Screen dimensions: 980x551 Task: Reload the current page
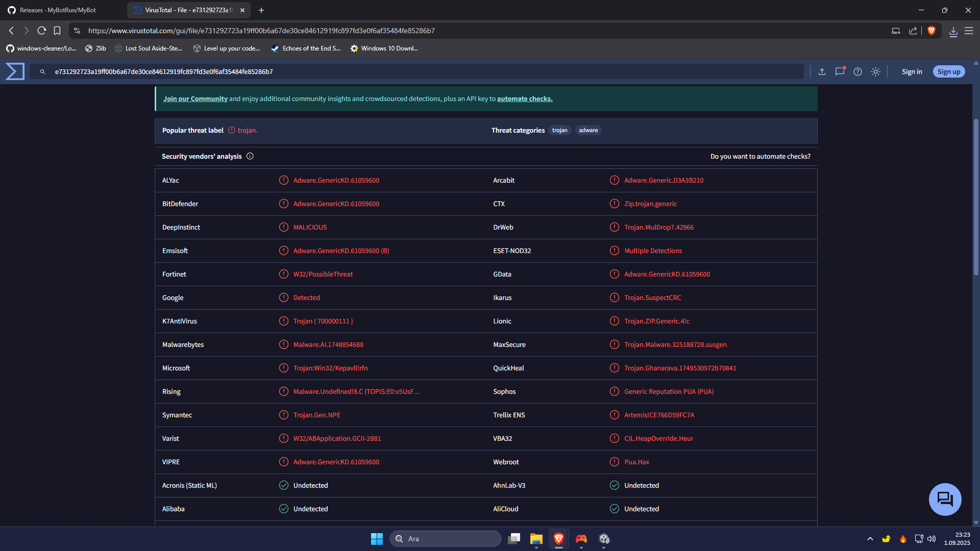42,31
